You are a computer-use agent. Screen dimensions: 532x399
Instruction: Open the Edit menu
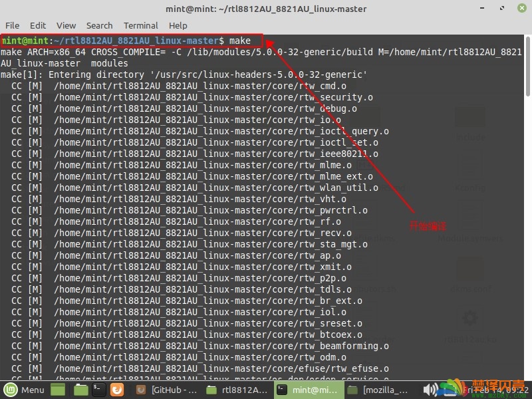pyautogui.click(x=38, y=25)
